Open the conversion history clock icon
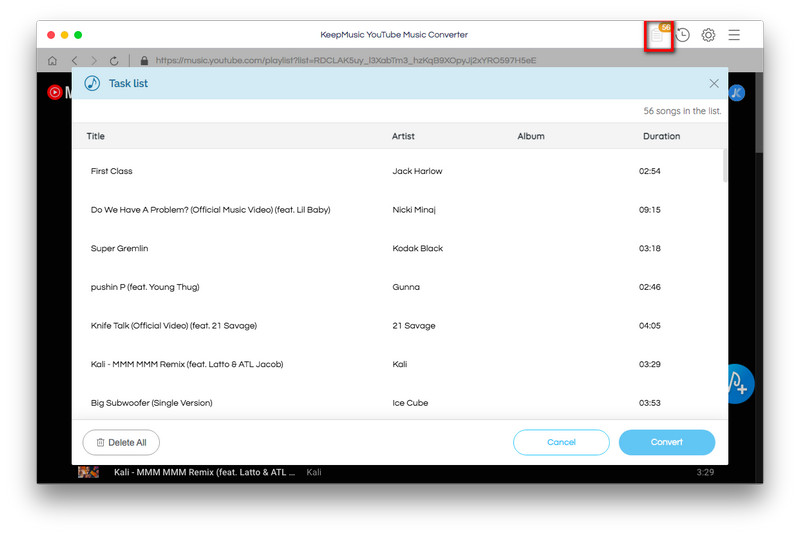800x536 pixels. pyautogui.click(x=682, y=35)
